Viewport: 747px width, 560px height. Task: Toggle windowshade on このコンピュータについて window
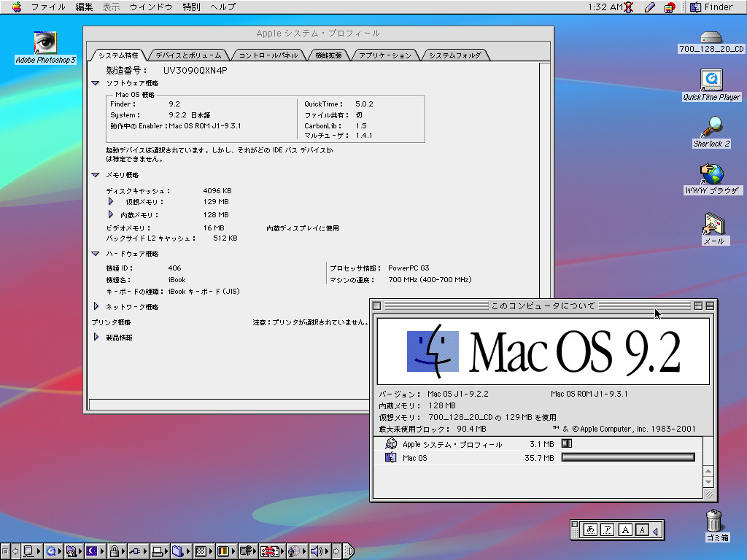pyautogui.click(x=710, y=306)
